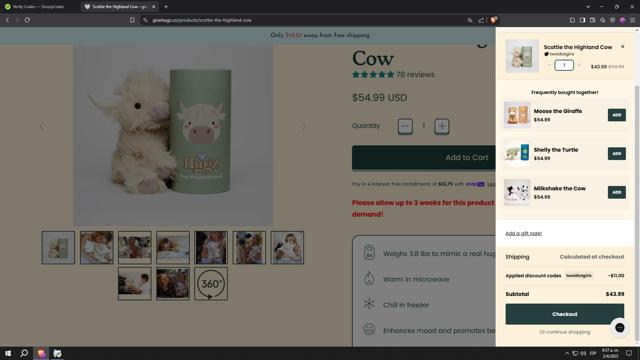Open Shelly the Turtle product thumbnail
The width and height of the screenshot is (640, 360).
coord(517,153)
